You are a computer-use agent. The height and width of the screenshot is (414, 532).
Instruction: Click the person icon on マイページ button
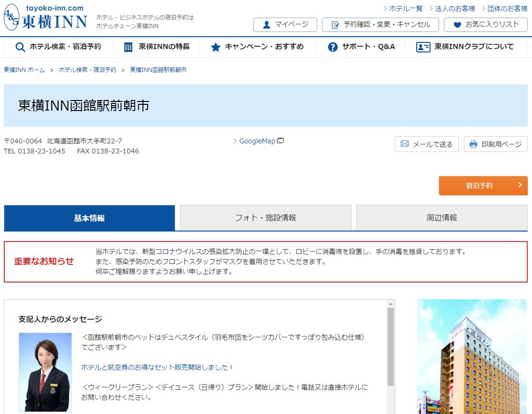click(267, 25)
